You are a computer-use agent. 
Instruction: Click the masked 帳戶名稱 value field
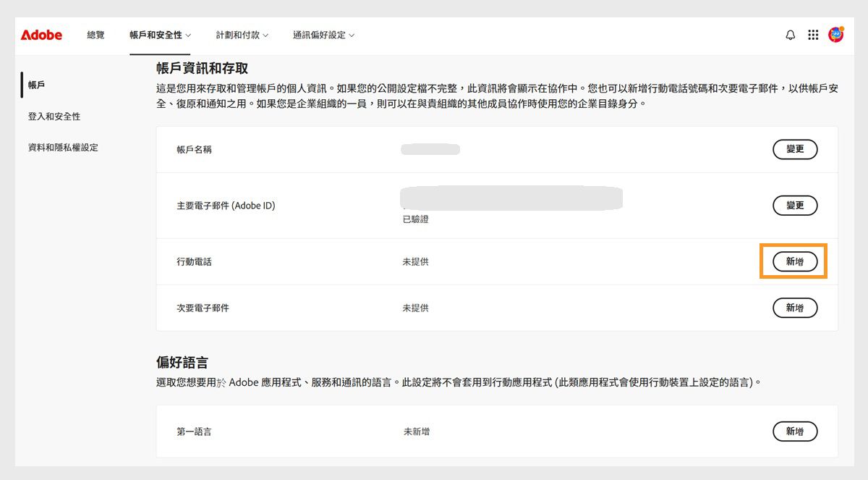click(429, 148)
